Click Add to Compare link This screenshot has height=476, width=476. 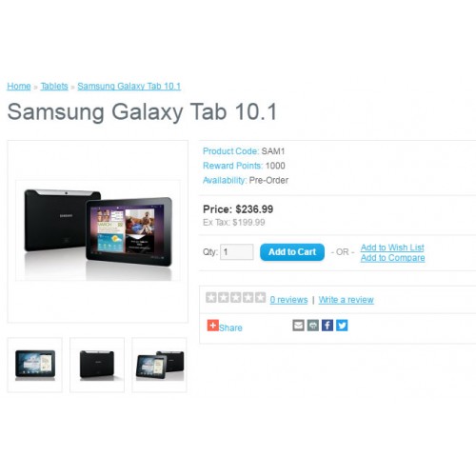pos(392,258)
